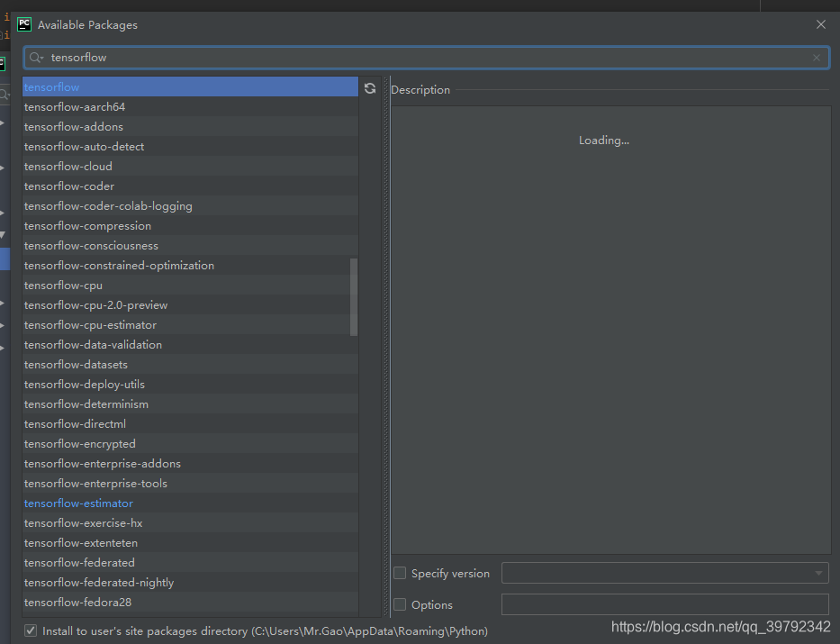Select tensorflow-data-validation package
The width and height of the screenshot is (840, 644).
click(x=190, y=344)
